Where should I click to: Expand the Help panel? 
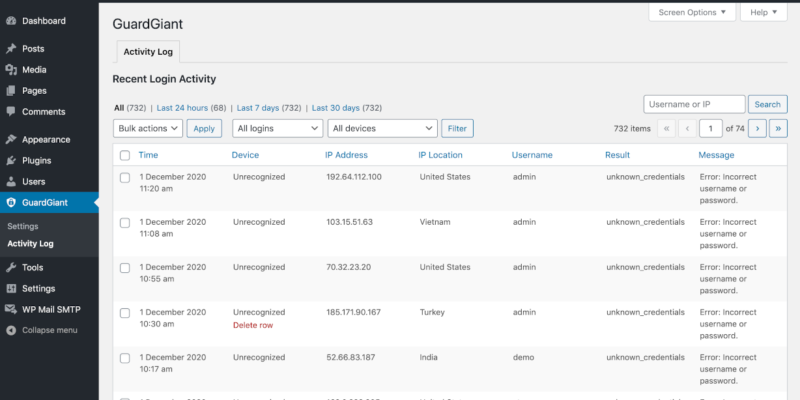[x=764, y=12]
